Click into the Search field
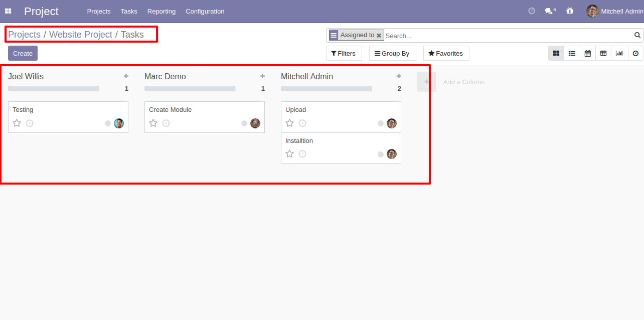This screenshot has width=644, height=320. tap(509, 36)
